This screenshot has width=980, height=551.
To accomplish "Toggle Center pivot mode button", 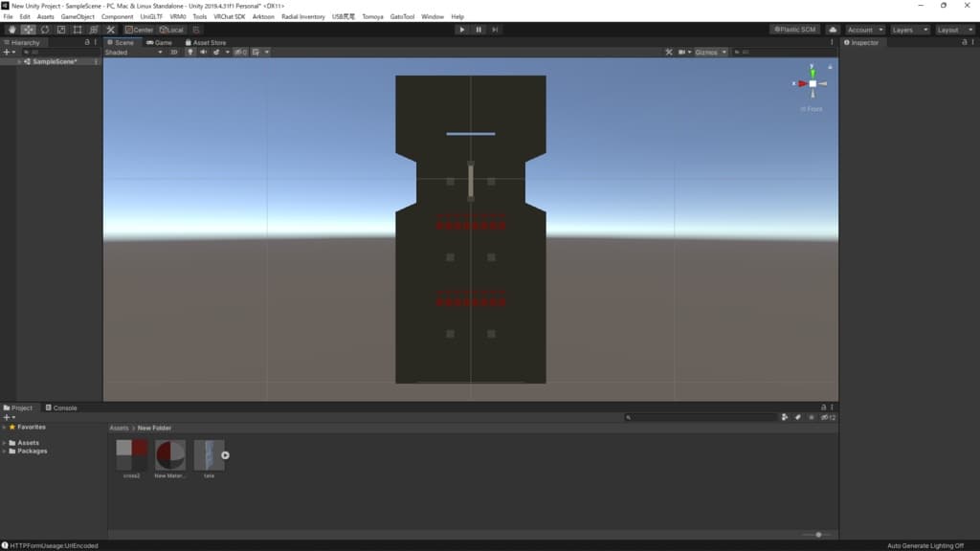I will pyautogui.click(x=139, y=30).
